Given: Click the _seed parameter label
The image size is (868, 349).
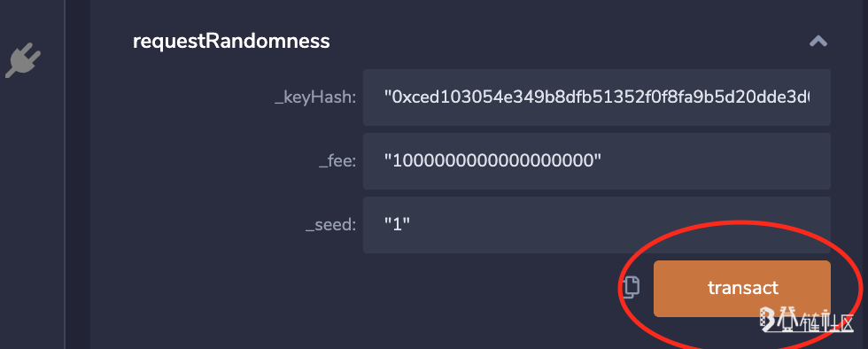Looking at the screenshot, I should pyautogui.click(x=330, y=226).
